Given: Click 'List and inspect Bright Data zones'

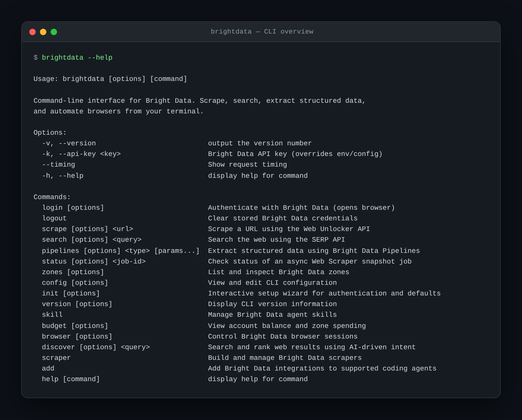Looking at the screenshot, I should point(279,272).
